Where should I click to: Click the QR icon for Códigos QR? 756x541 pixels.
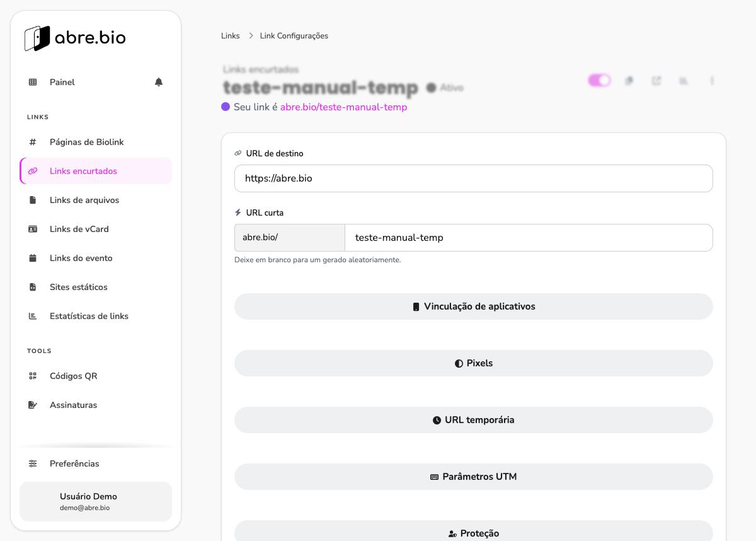click(33, 376)
